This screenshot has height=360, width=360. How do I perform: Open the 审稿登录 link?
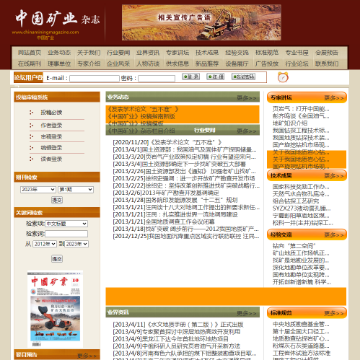tap(51, 137)
